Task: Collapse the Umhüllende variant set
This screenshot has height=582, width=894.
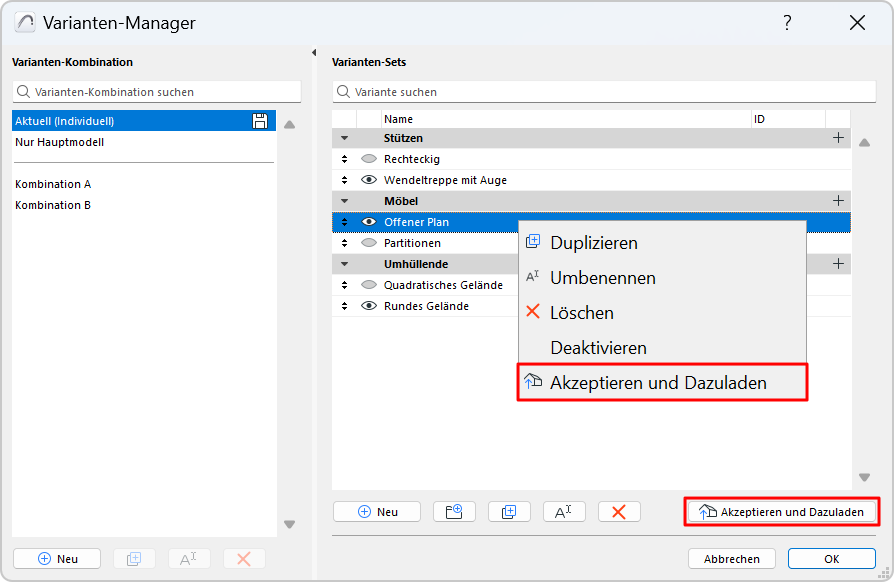Action: pos(345,264)
